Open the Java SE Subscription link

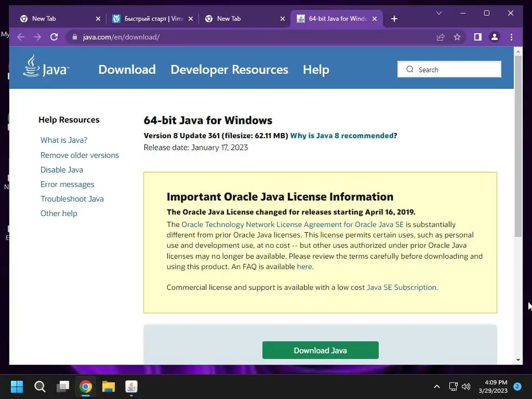402,287
